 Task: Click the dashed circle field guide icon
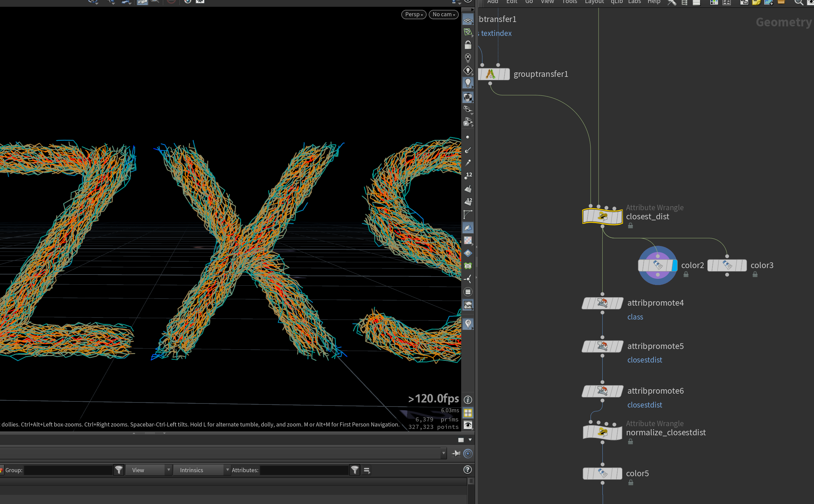click(x=468, y=292)
